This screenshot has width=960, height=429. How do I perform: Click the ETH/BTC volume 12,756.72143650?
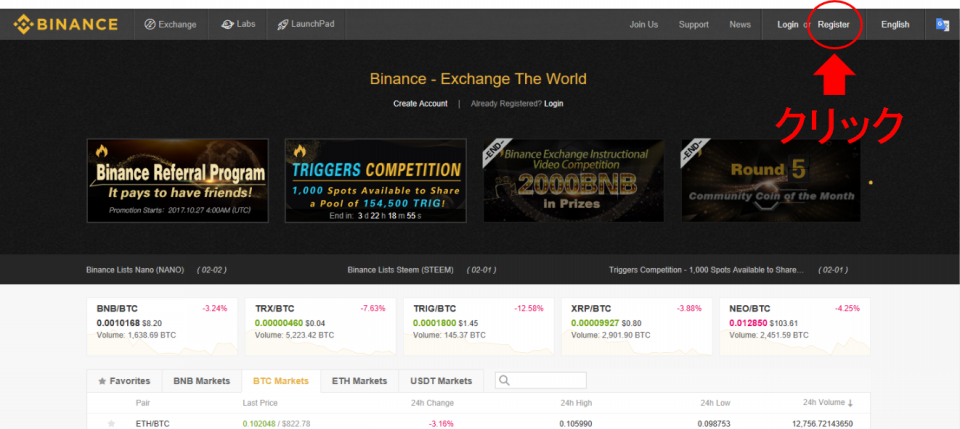pyautogui.click(x=822, y=423)
